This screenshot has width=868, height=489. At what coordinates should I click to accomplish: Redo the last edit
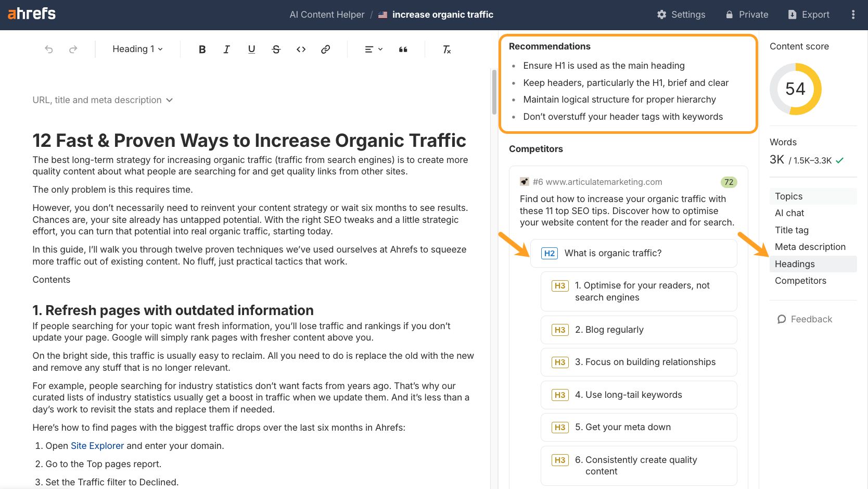tap(73, 49)
